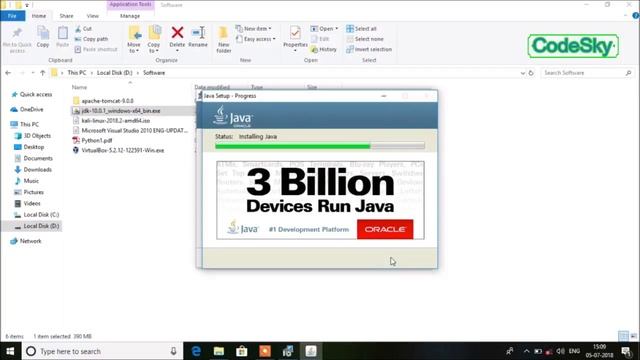Open the Copy to menu
The height and width of the screenshot is (360, 640).
154,40
